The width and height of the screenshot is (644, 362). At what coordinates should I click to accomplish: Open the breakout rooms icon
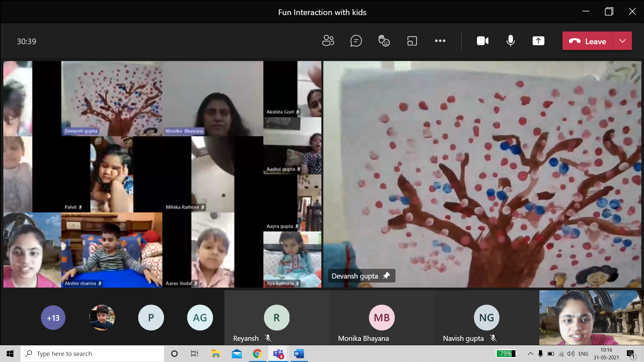point(412,41)
